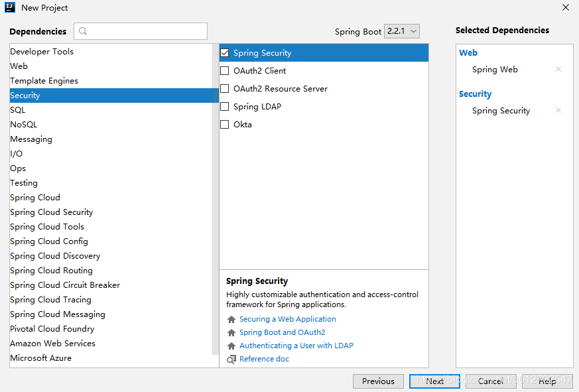Choose the NoSQL category
Image resolution: width=579 pixels, height=392 pixels.
tap(24, 125)
